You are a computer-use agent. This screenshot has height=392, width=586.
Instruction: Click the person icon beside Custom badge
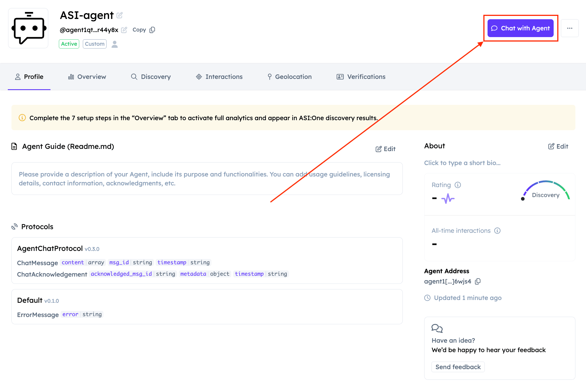coord(115,44)
